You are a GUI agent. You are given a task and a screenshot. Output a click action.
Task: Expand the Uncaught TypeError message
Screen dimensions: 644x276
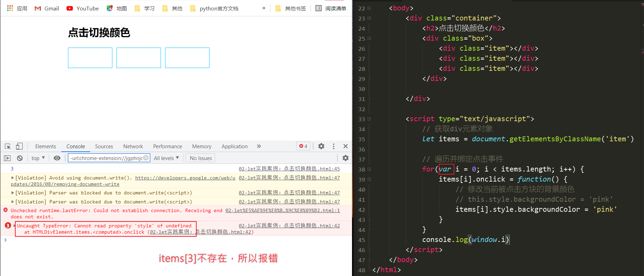click(14, 226)
